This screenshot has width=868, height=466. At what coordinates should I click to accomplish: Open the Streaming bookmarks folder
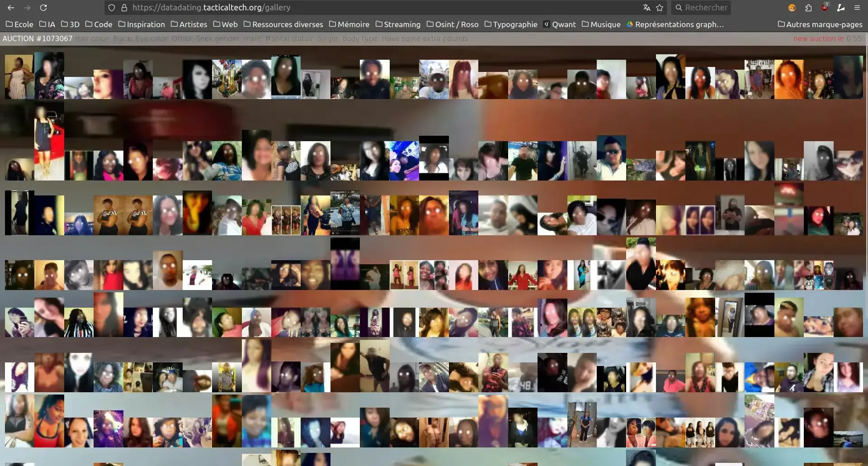(398, 24)
